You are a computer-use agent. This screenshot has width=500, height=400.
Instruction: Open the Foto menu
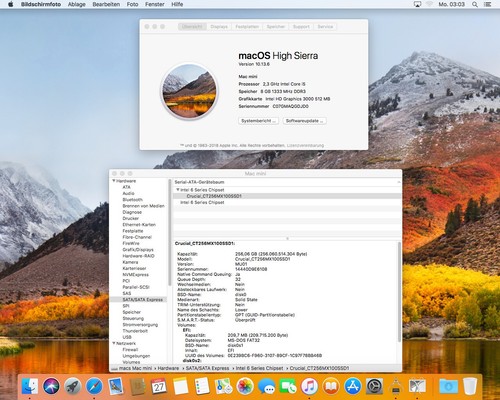132,4
